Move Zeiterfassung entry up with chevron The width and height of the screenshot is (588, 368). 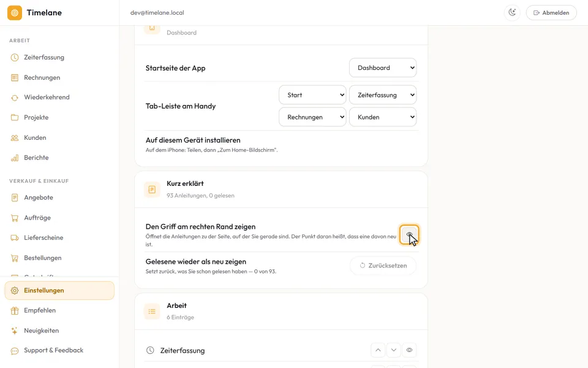pos(378,350)
